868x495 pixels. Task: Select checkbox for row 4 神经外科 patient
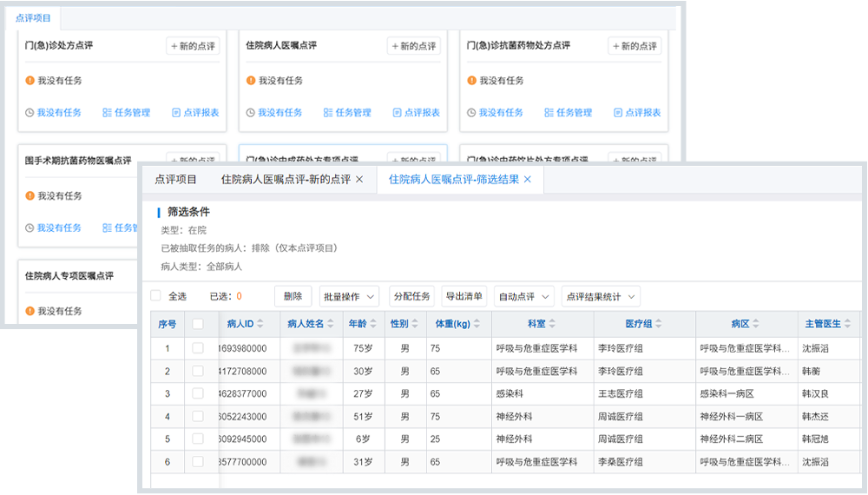pos(198,417)
